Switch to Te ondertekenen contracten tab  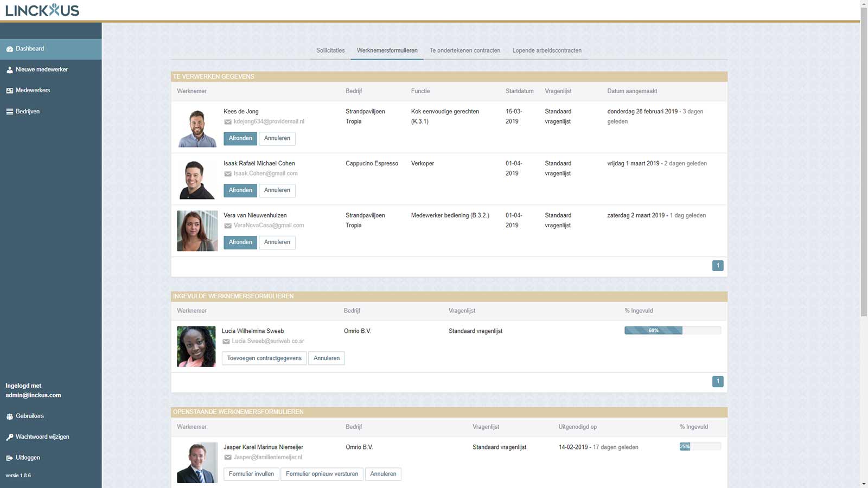(465, 50)
